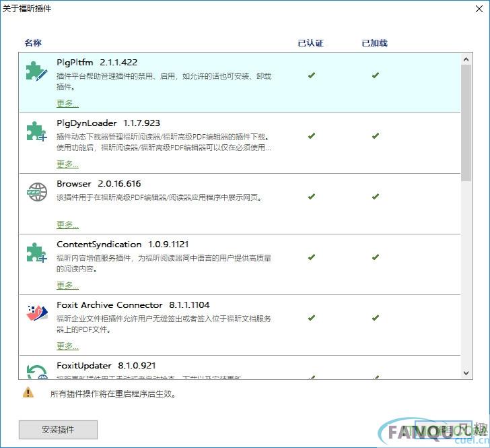Click ContentSyndication certified checkmark
The image size is (490, 448).
(311, 257)
